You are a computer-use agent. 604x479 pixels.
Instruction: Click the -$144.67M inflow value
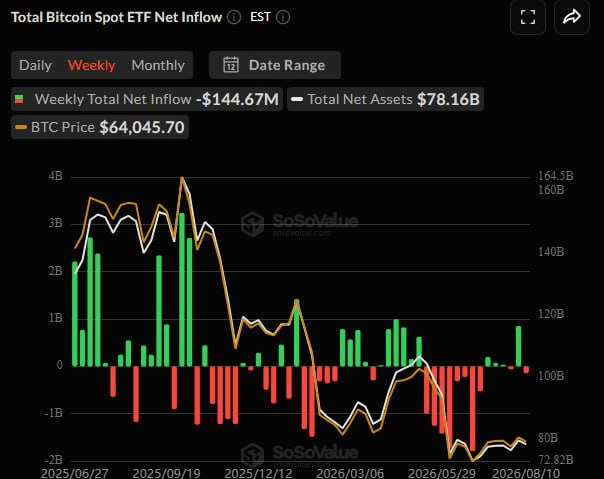(x=237, y=99)
